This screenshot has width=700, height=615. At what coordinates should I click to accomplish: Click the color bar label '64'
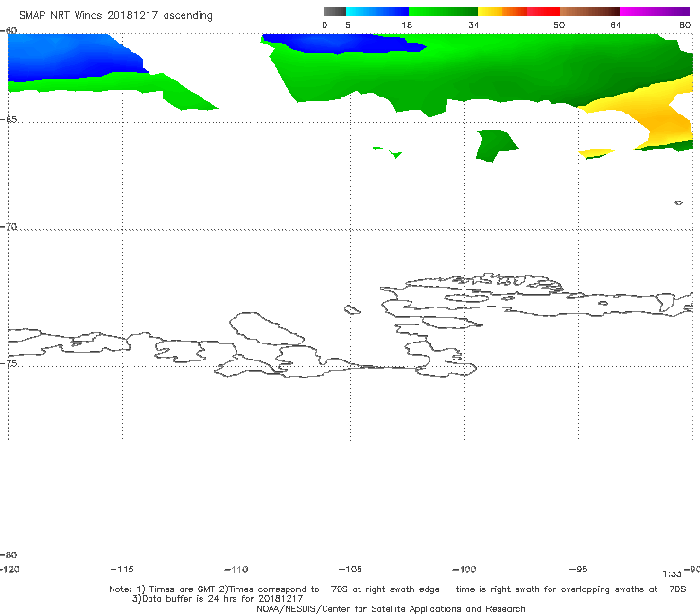click(616, 25)
